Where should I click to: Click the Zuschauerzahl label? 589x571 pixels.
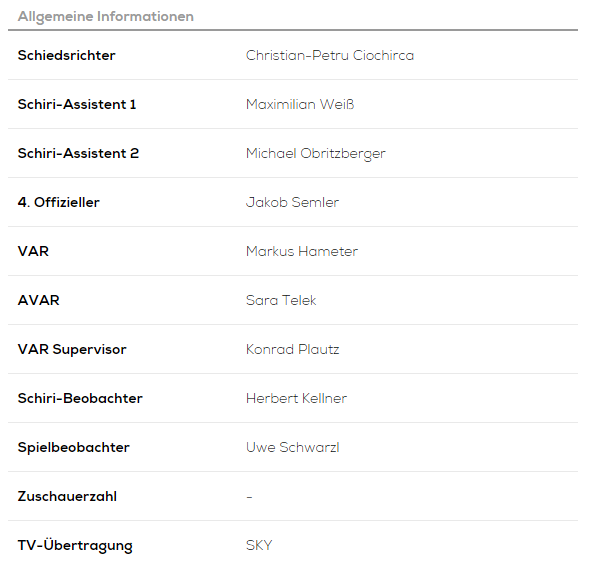click(x=67, y=497)
